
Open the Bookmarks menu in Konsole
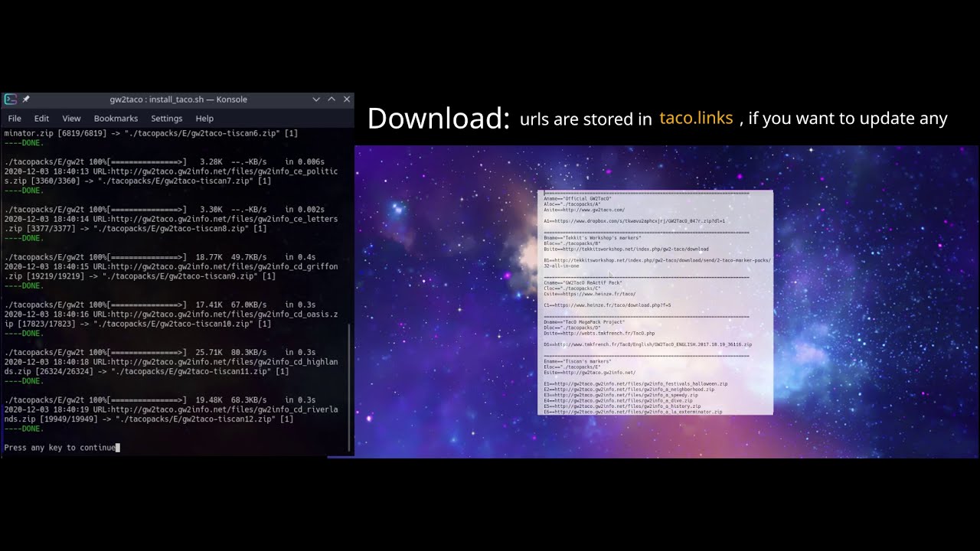116,119
